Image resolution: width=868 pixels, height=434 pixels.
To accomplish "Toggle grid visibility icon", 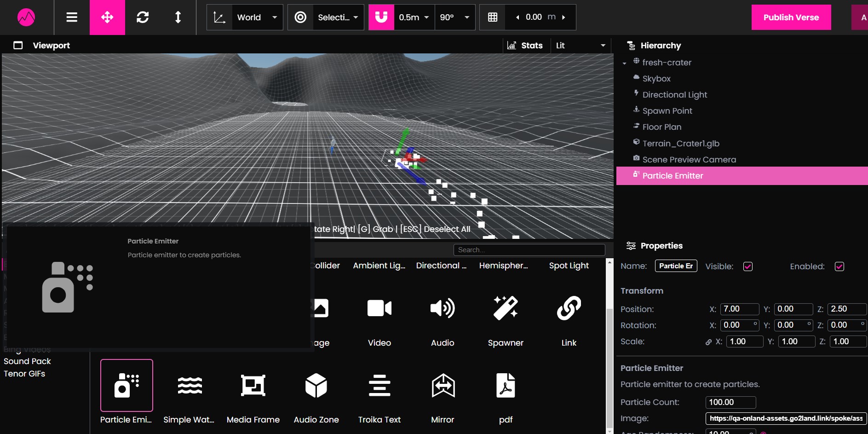I will 493,17.
